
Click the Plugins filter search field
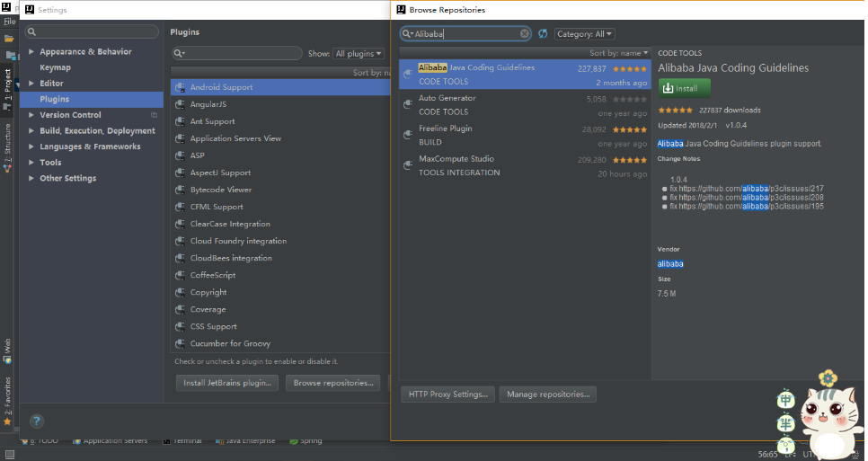237,53
